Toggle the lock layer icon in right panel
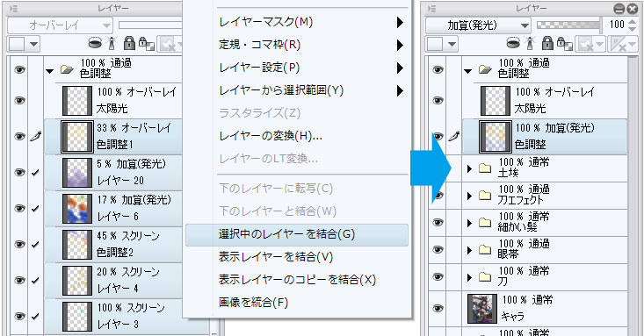Viewport: 644px width, 336px height. point(547,43)
